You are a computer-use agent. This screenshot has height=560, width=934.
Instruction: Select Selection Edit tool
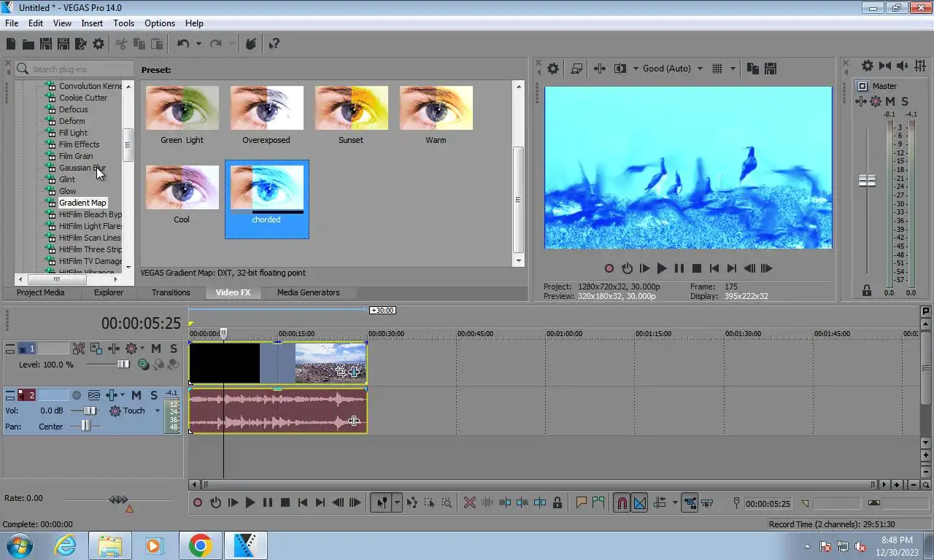coord(429,502)
